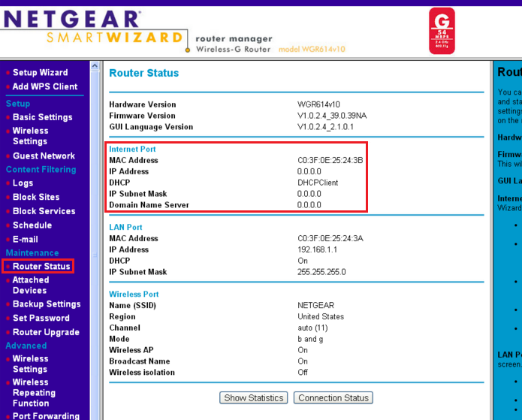Open Wireless Settings under Setup

30,136
